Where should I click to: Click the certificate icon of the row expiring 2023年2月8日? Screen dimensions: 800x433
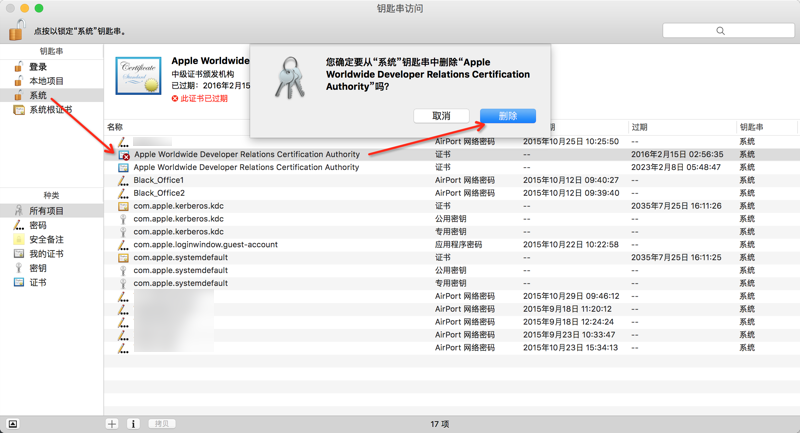(x=123, y=167)
